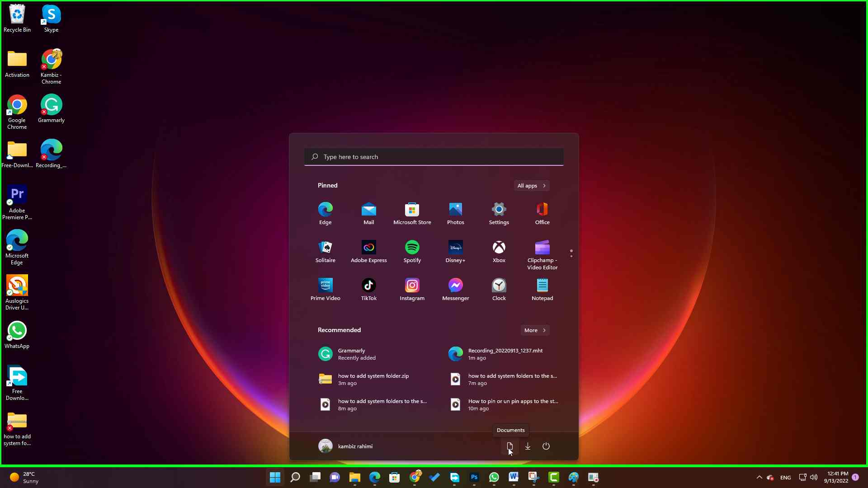Image resolution: width=868 pixels, height=488 pixels.
Task: Open volume control in system tray
Action: coord(814,477)
